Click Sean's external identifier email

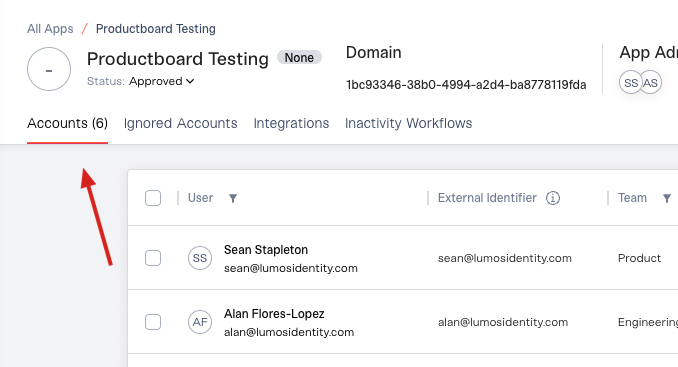coord(505,258)
